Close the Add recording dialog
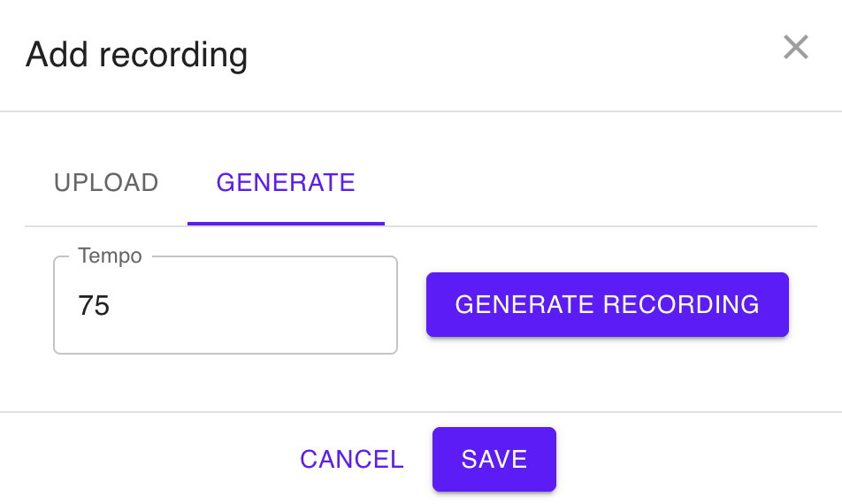842x504 pixels. point(795,47)
